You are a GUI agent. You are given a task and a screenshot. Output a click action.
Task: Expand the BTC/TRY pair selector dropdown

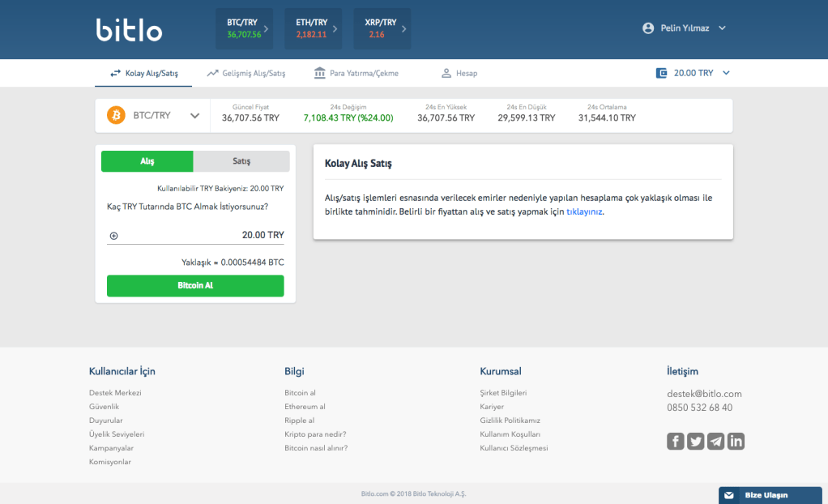(194, 116)
